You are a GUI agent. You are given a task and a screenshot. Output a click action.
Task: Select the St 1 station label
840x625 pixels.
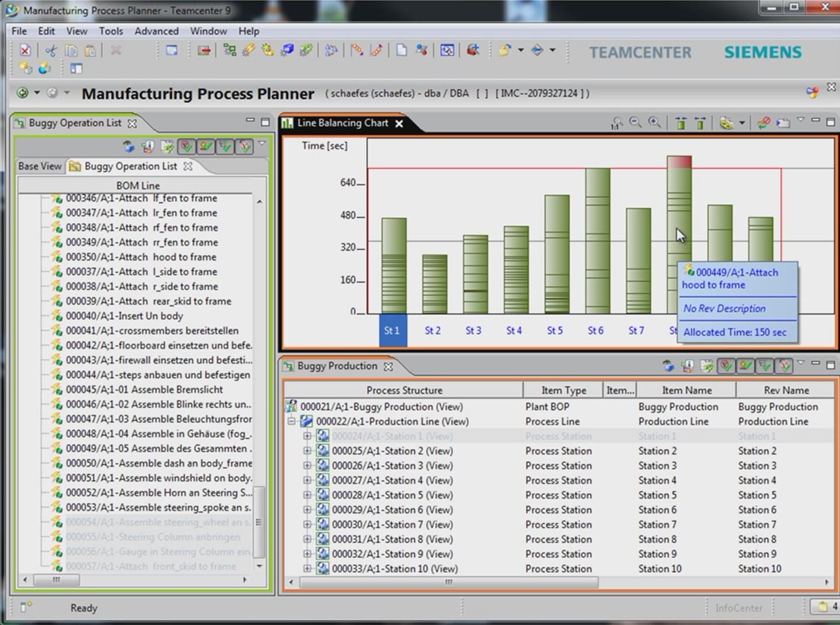(393, 331)
